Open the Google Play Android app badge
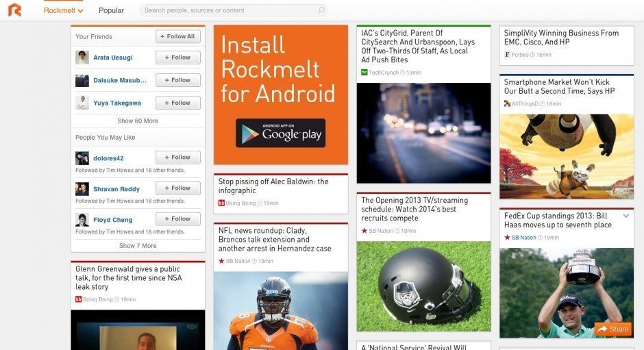 280,133
